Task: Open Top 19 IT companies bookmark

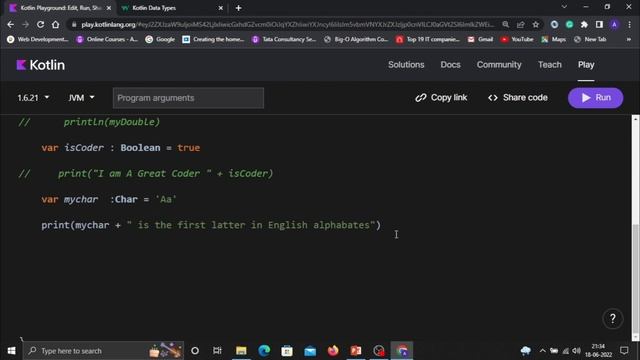Action: pos(428,39)
